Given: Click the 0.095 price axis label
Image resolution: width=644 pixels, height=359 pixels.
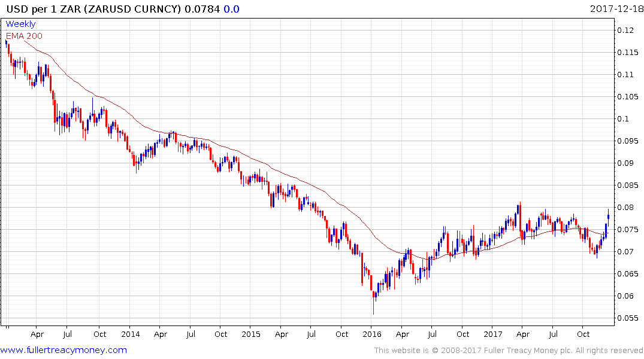Looking at the screenshot, I should point(628,141).
